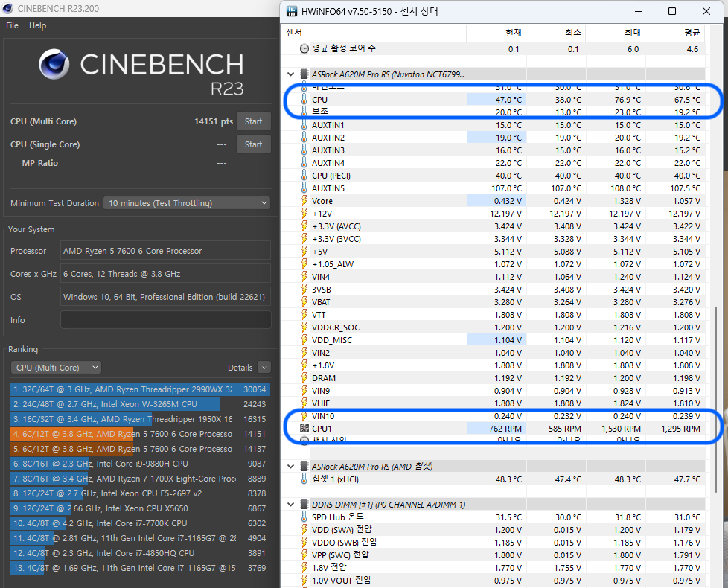Screen dimensions: 728x588
Task: Collapse the DDR5 DIMM #1 sensor group
Action: pos(290,505)
